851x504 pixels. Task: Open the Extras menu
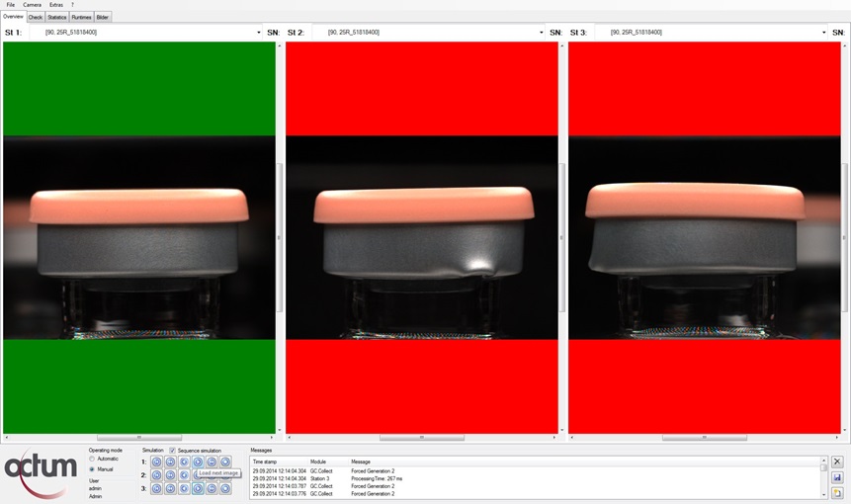coord(56,5)
